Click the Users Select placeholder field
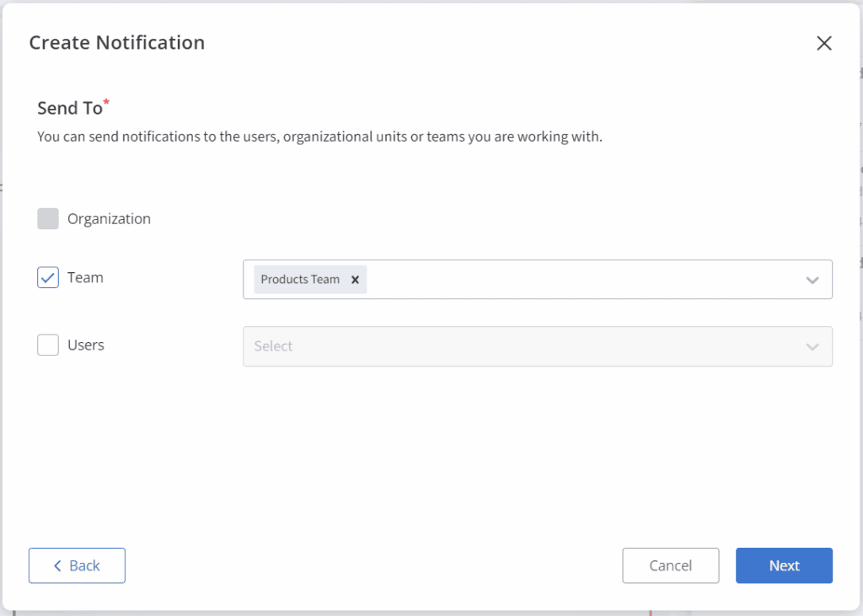The width and height of the screenshot is (863, 616). pyautogui.click(x=506, y=346)
